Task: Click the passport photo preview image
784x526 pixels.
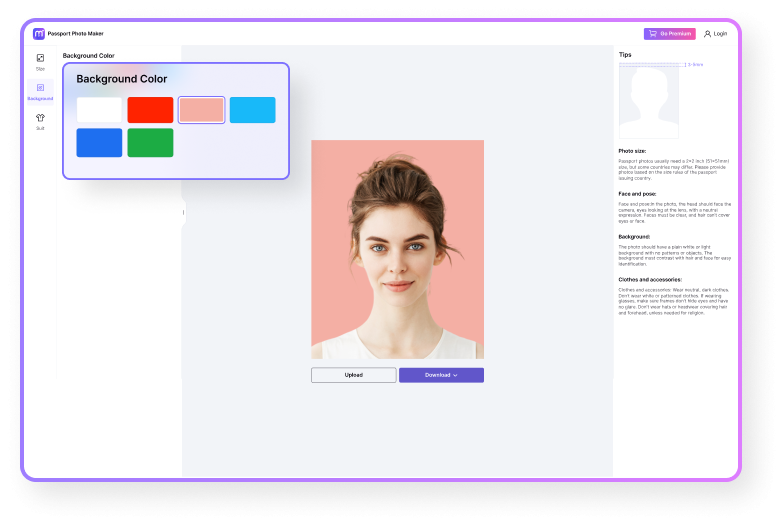Action: click(x=397, y=249)
